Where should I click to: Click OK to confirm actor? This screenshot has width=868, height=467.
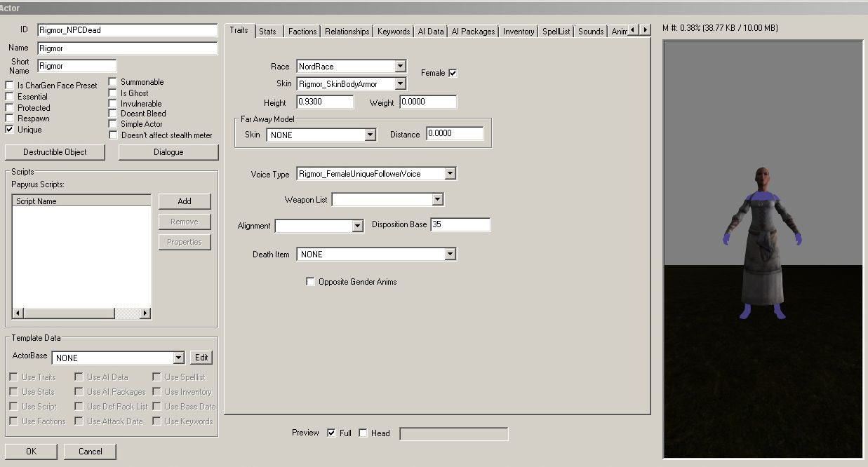click(31, 452)
